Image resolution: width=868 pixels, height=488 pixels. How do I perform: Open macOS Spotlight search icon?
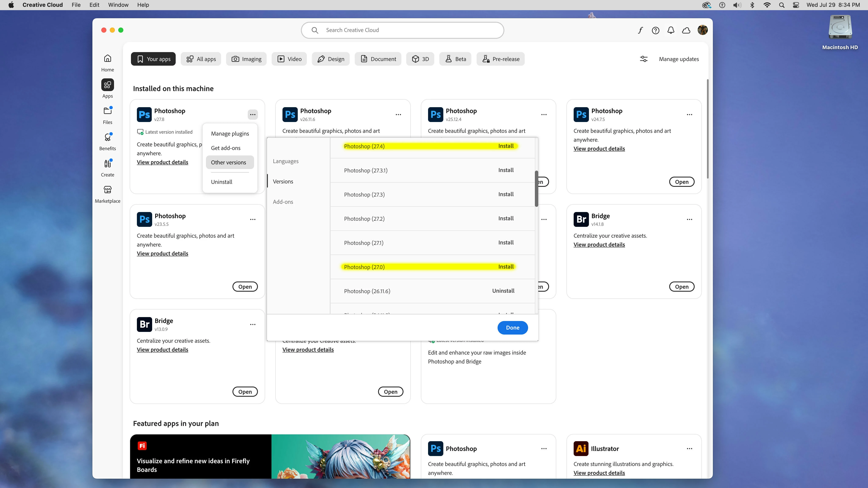coord(782,5)
